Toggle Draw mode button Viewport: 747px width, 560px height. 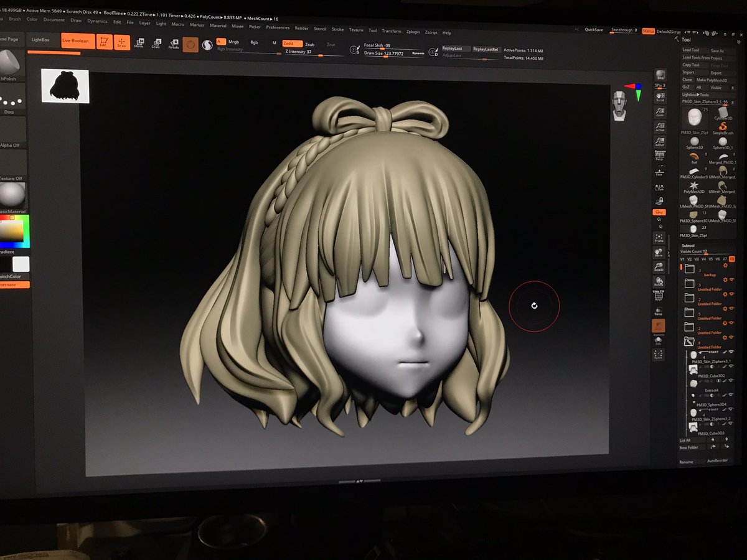122,43
